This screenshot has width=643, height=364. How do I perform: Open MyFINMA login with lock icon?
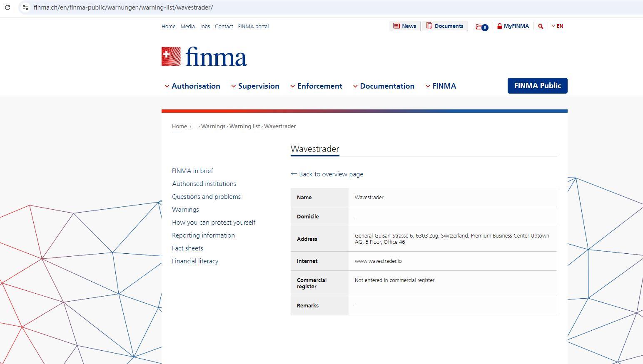(x=513, y=26)
